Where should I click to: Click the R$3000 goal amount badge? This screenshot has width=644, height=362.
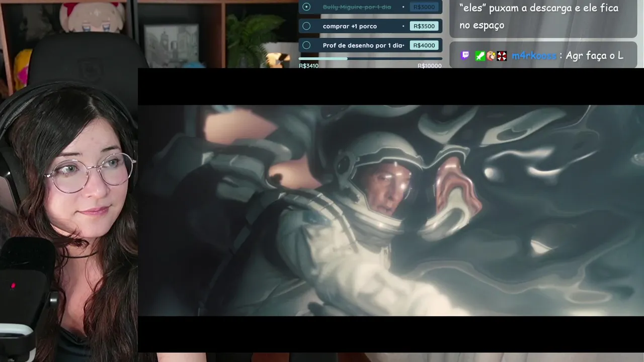click(424, 7)
